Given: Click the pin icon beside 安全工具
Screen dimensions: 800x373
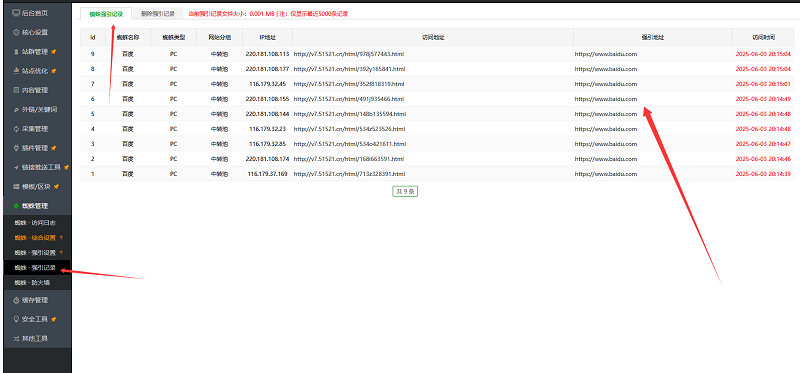Looking at the screenshot, I should coord(54,319).
